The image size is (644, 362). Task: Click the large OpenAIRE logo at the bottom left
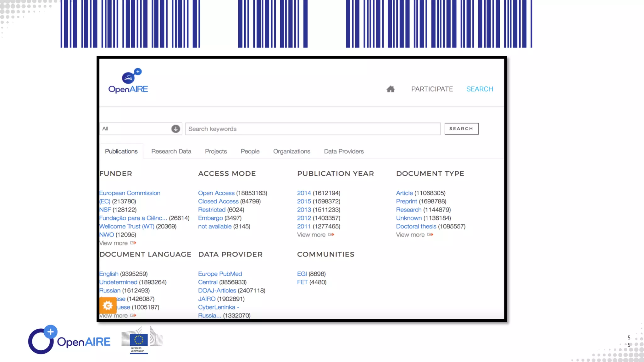pos(69,340)
